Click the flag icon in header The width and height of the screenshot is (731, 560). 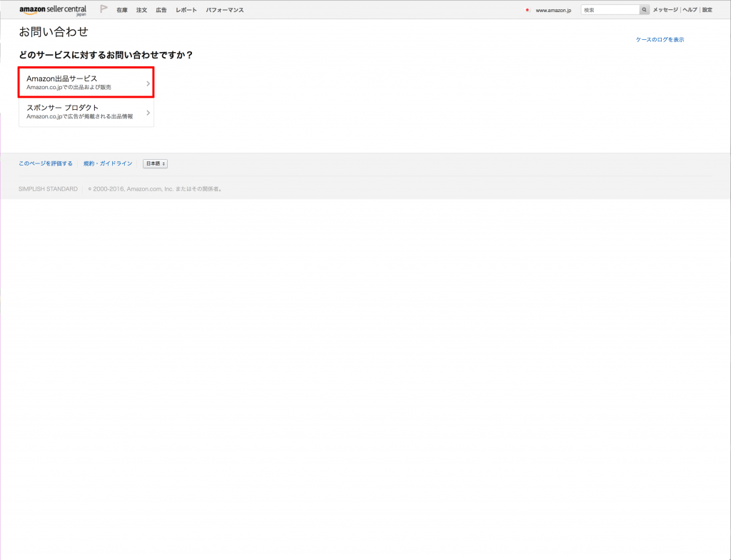coord(104,9)
